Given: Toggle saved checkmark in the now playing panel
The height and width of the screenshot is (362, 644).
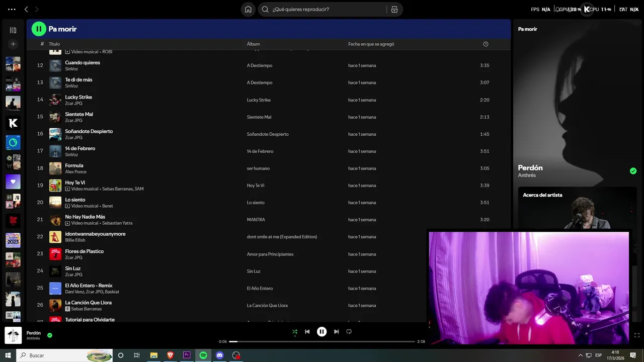Looking at the screenshot, I should point(633,171).
